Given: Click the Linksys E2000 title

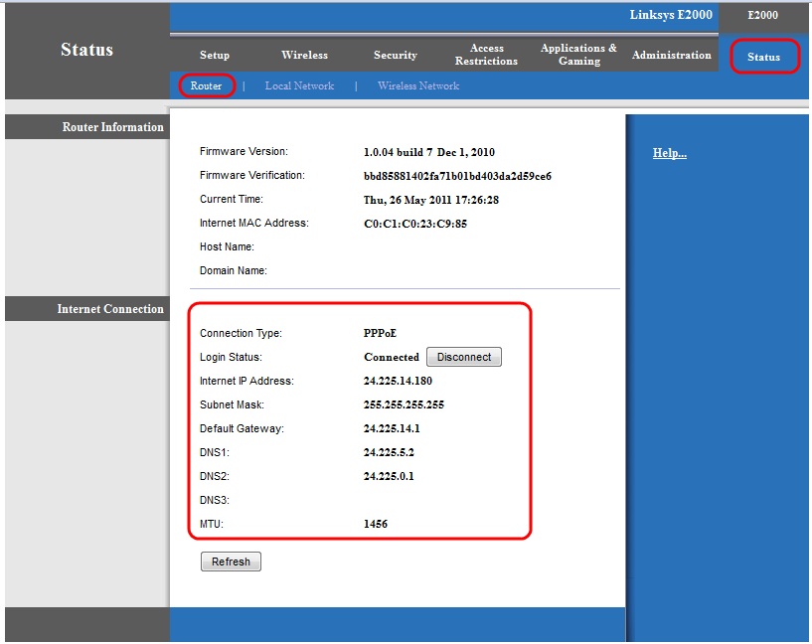Looking at the screenshot, I should click(x=669, y=13).
